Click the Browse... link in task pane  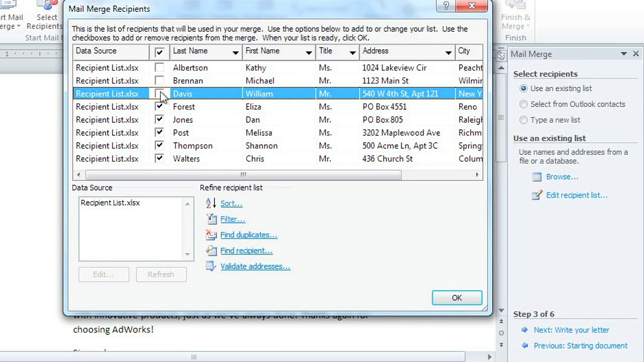coord(562,177)
